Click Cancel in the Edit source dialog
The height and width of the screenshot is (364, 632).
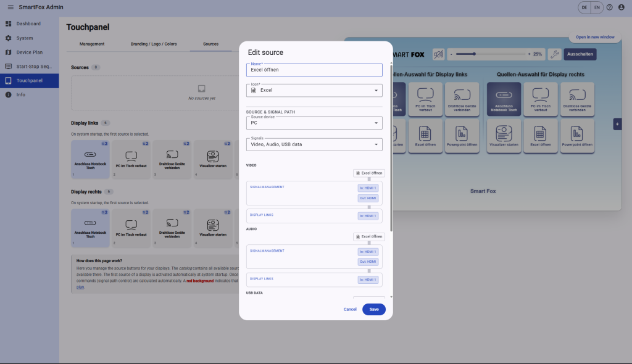(x=350, y=309)
